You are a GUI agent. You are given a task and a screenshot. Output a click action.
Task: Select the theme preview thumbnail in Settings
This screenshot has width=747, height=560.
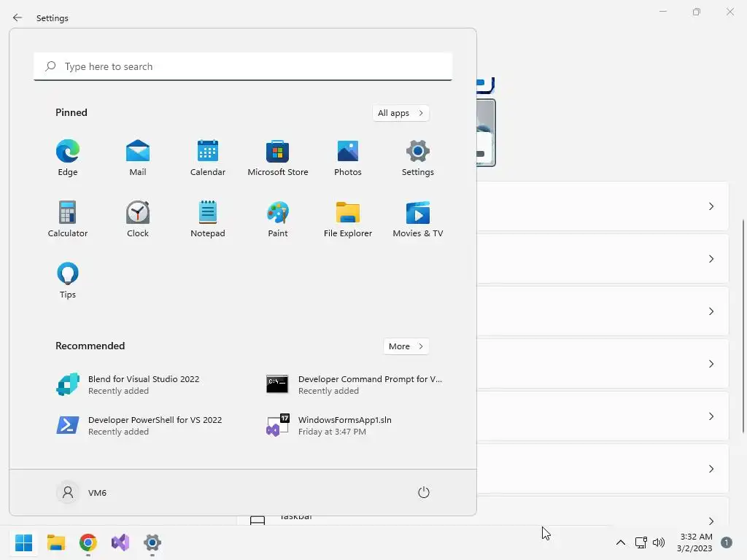coord(486,133)
